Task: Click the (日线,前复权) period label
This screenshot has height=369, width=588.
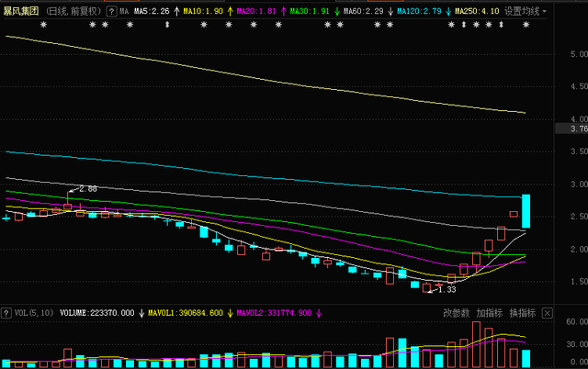Action: pos(73,12)
